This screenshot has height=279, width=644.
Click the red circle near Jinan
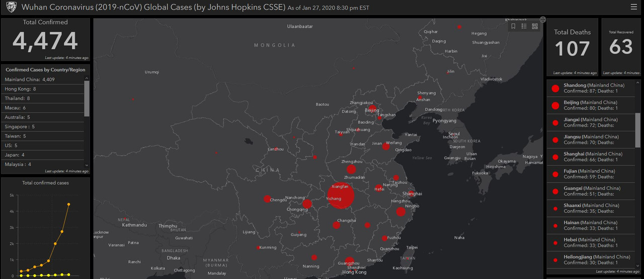[386, 146]
